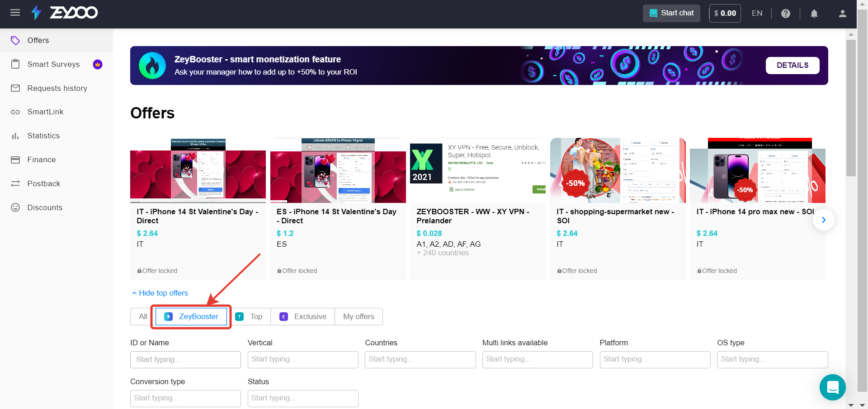The height and width of the screenshot is (409, 868).
Task: Click the Smart Surveys crown badge
Action: [x=98, y=64]
